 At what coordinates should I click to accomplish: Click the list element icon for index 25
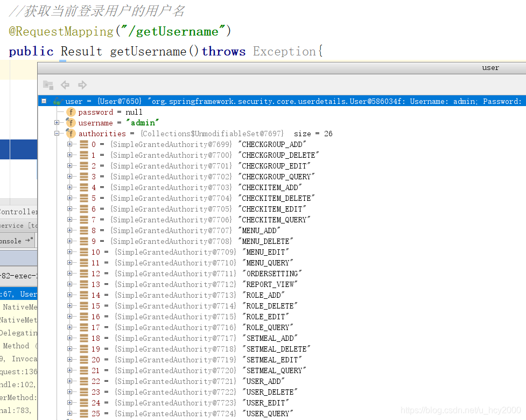(84, 414)
